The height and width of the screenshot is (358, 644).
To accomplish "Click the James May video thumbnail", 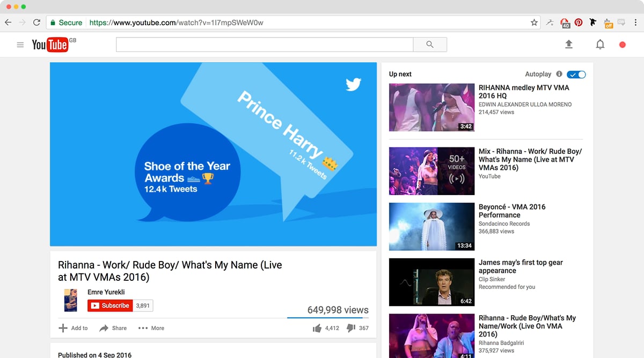I will (432, 282).
